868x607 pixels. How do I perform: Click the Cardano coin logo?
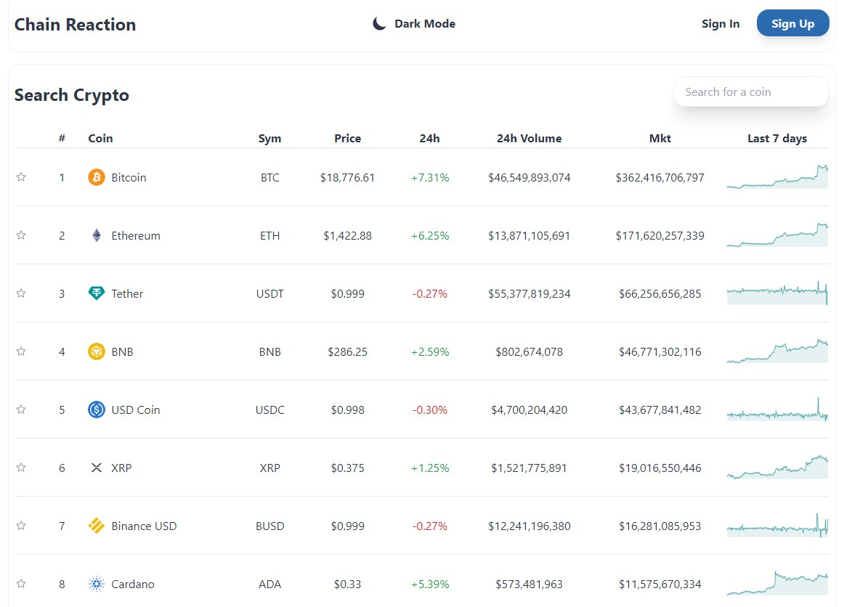[x=95, y=584]
